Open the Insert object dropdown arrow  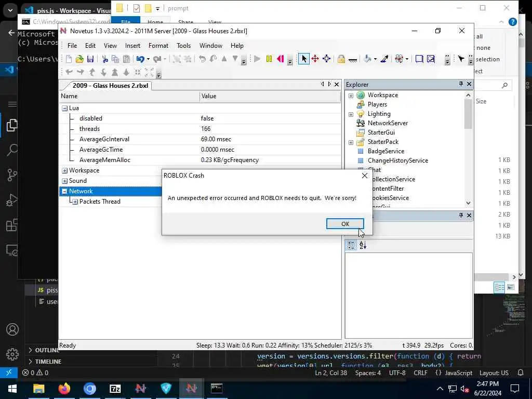click(x=407, y=59)
